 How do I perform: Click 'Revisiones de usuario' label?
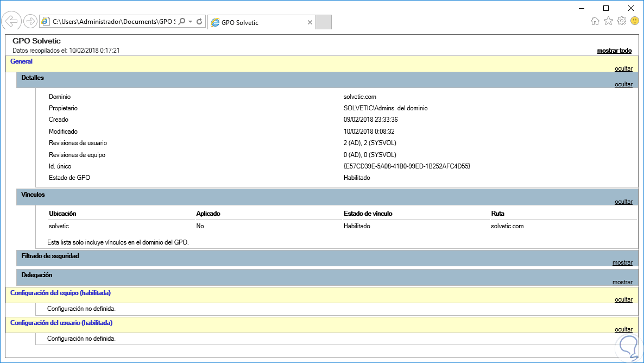click(78, 143)
